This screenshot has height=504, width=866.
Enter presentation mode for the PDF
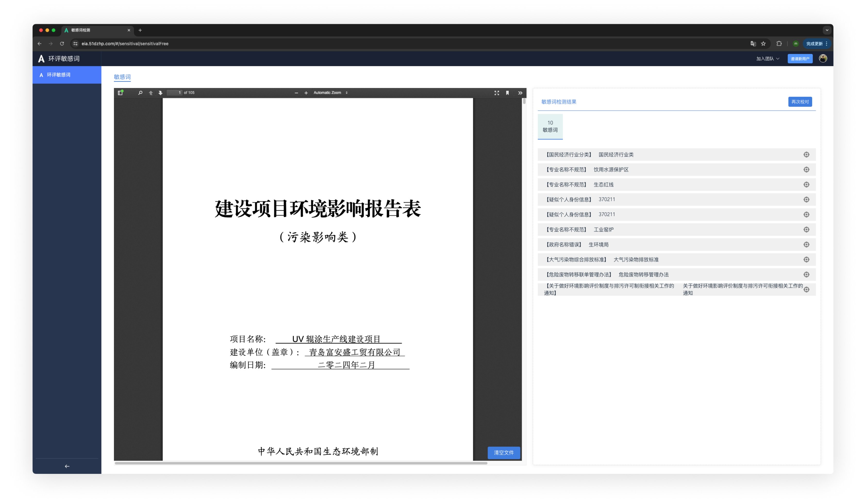click(497, 93)
